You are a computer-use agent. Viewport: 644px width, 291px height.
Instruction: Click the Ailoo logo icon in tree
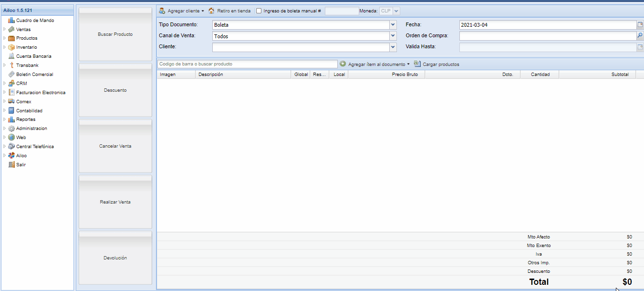(11, 155)
